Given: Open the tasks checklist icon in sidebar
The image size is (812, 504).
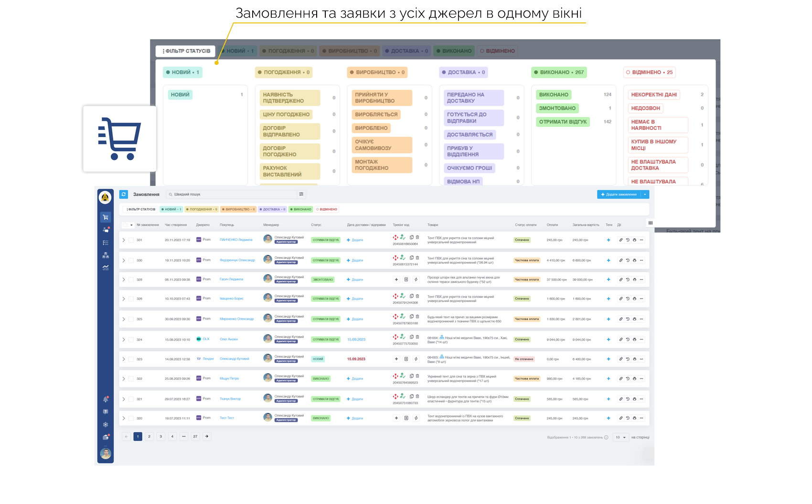Looking at the screenshot, I should point(106,243).
